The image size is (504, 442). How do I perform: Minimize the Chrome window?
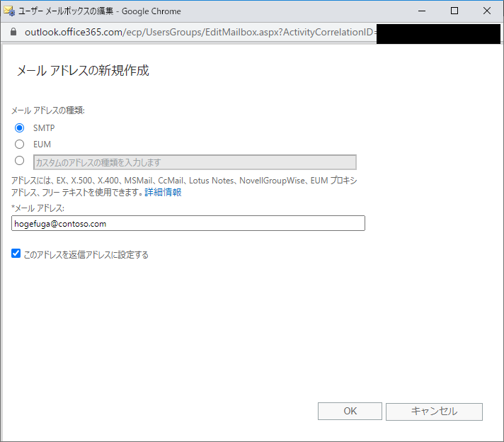(x=422, y=11)
